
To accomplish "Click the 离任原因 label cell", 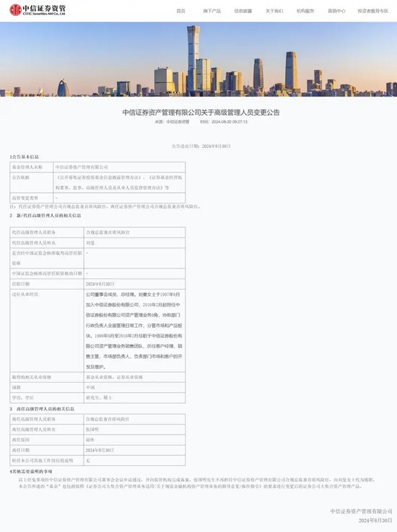I will (x=47, y=440).
